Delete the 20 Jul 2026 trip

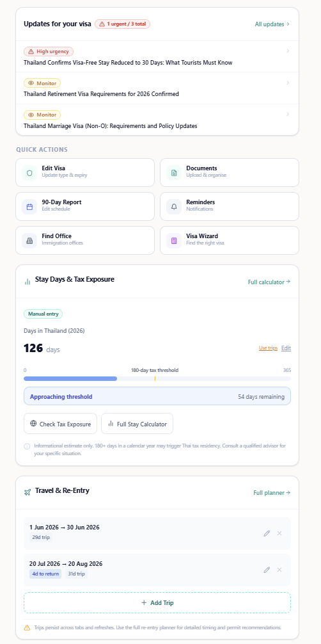coord(279,570)
